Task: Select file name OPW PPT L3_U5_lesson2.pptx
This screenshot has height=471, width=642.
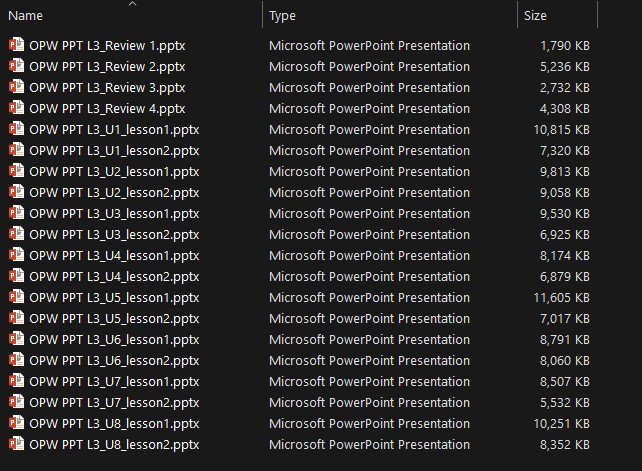Action: [x=114, y=318]
